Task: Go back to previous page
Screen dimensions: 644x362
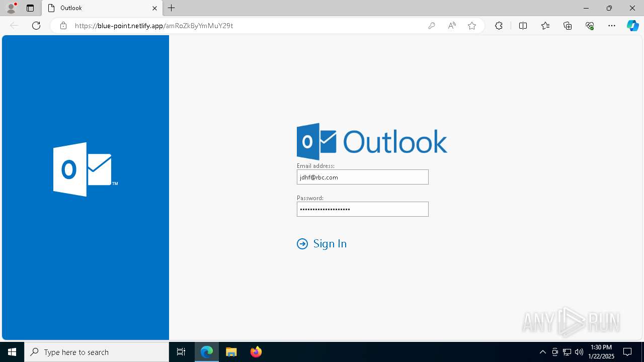Action: [14, 26]
